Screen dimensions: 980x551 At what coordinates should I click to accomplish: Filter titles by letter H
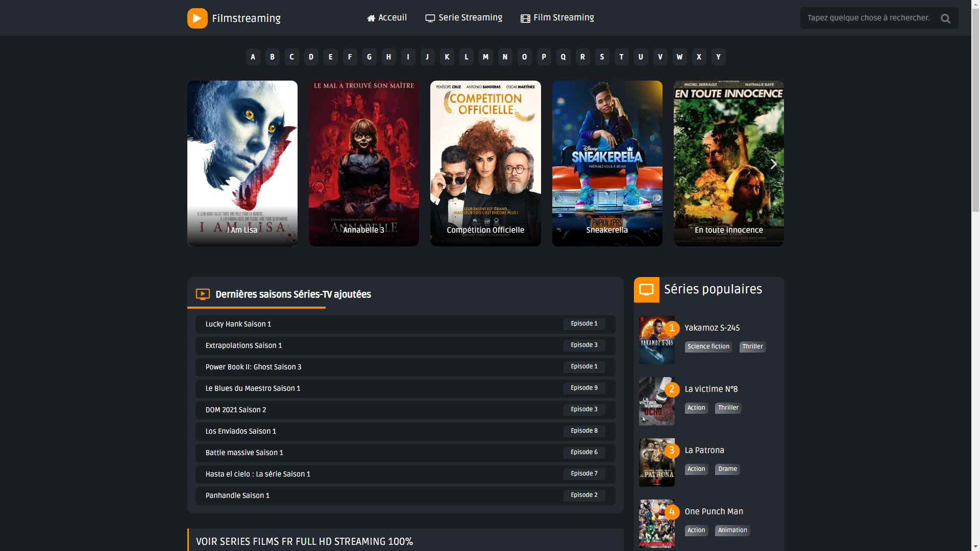[388, 57]
